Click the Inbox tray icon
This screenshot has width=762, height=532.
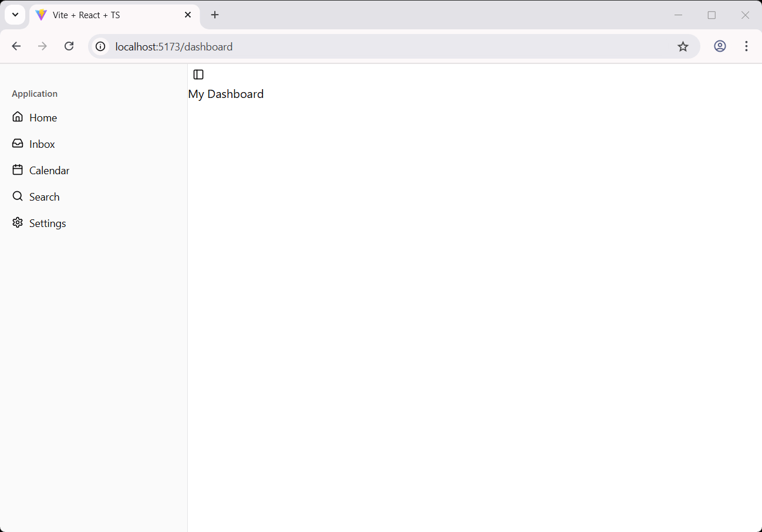[x=18, y=143]
